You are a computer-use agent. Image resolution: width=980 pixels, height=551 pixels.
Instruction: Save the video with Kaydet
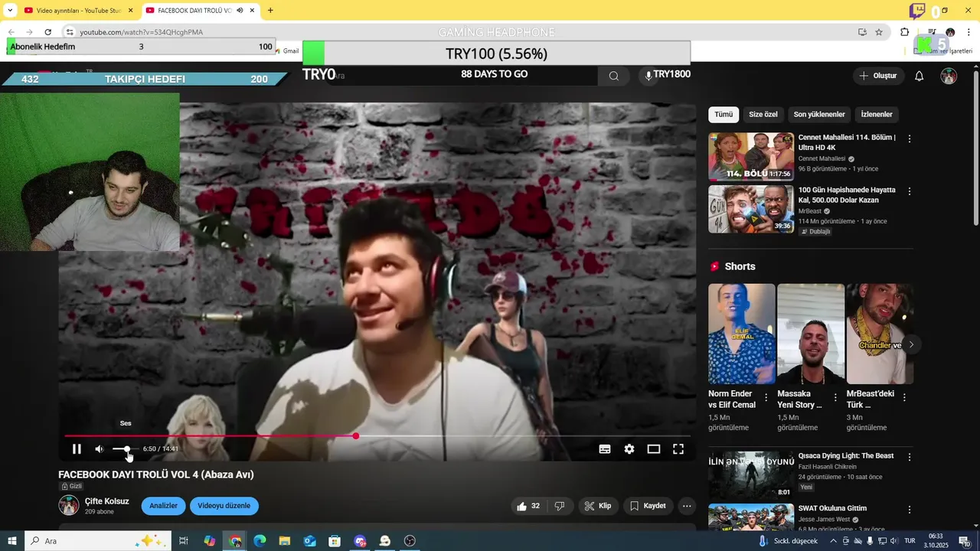coord(648,506)
